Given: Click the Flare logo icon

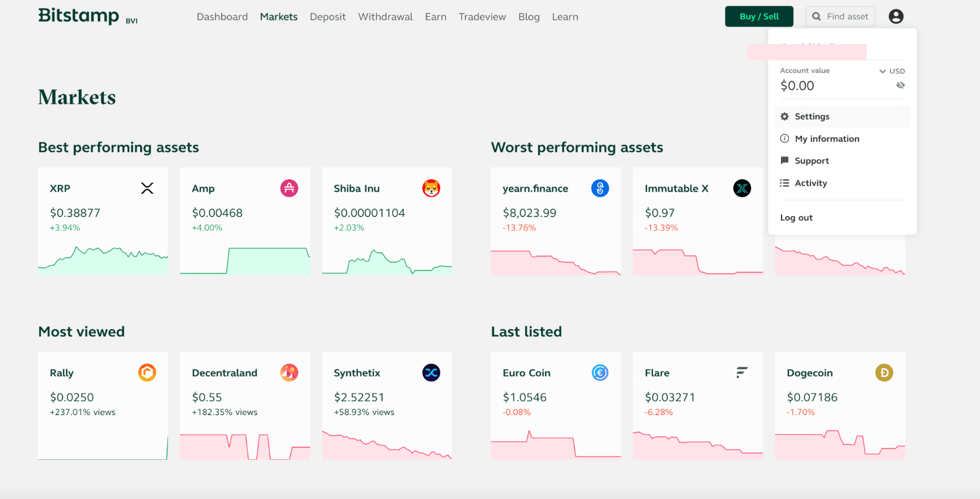Looking at the screenshot, I should (742, 373).
